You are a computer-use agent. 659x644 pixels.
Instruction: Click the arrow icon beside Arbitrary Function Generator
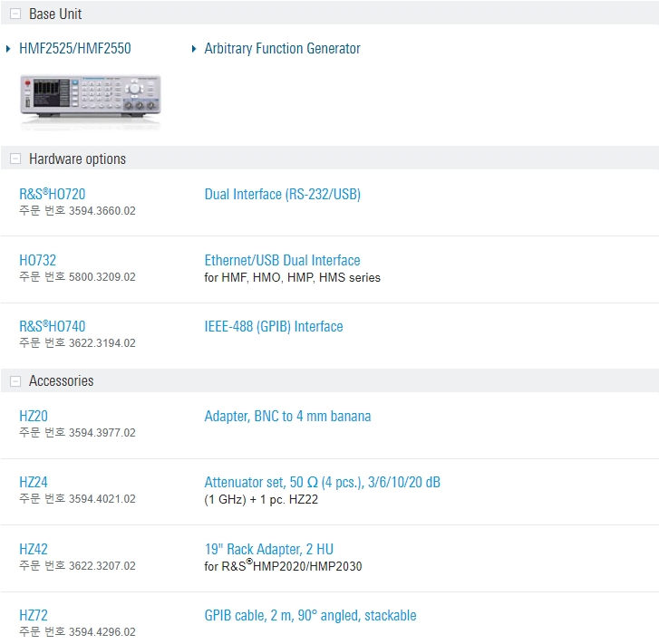coord(194,49)
